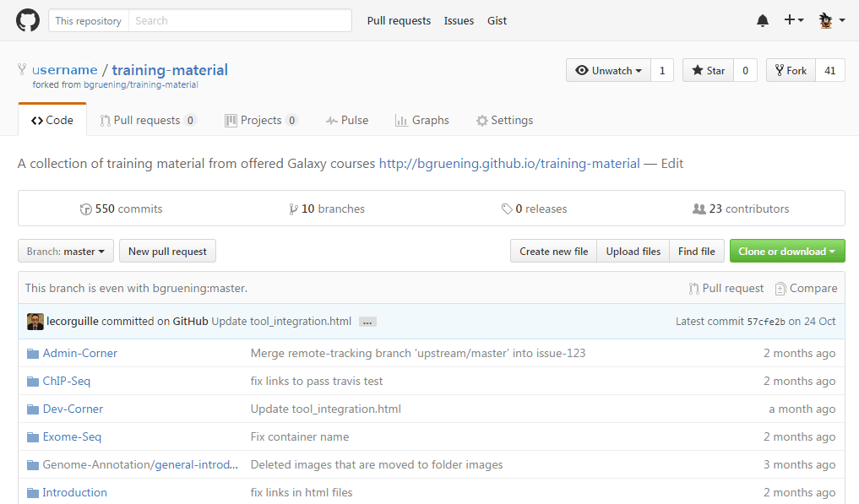Edit the repository description via Edit link
This screenshot has width=859, height=504.
pos(671,163)
